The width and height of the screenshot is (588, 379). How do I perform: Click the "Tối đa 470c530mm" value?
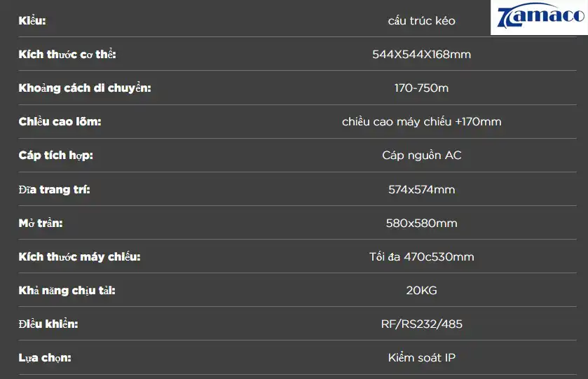421,257
